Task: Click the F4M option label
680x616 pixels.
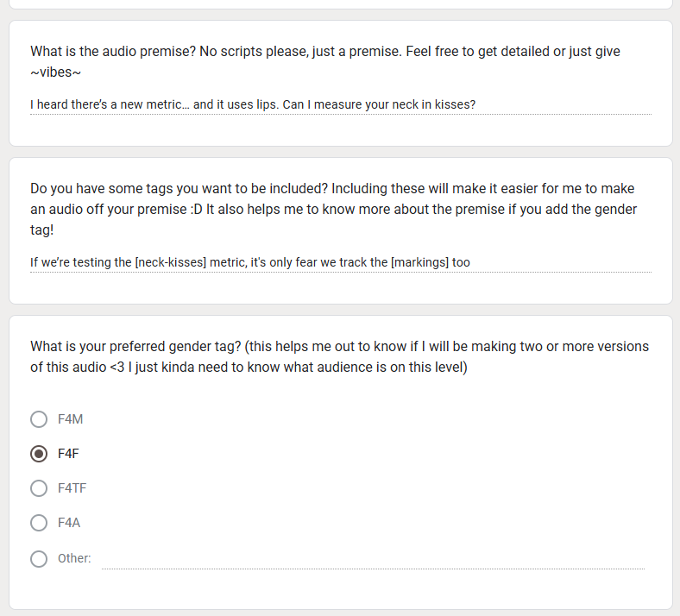Action: [70, 419]
